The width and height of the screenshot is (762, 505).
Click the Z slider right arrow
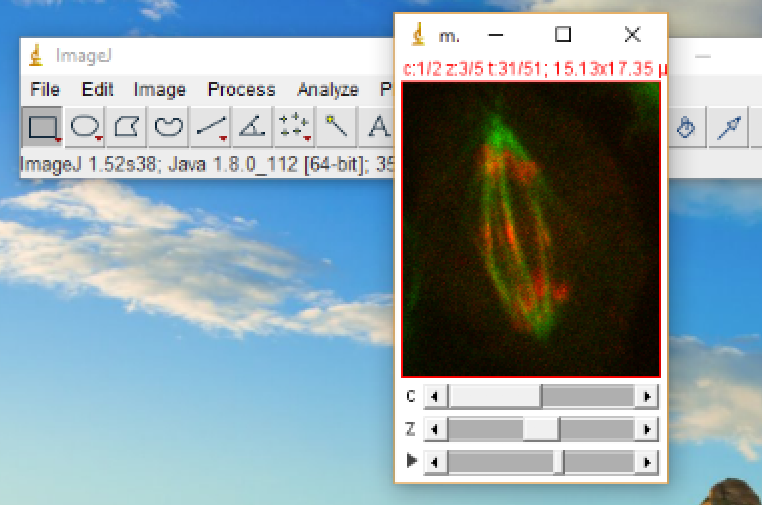(x=647, y=430)
